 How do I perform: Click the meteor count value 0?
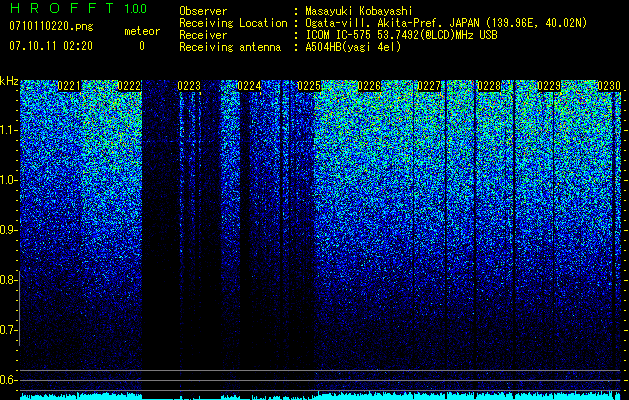pos(142,46)
